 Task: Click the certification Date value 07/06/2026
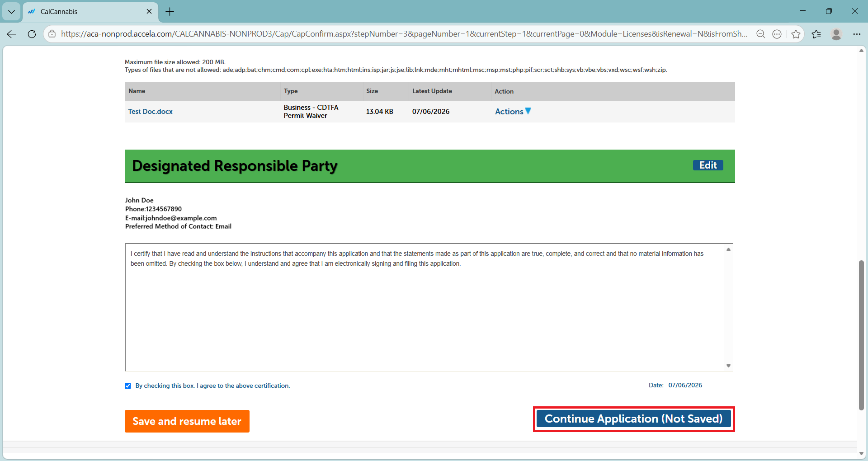[x=685, y=385]
